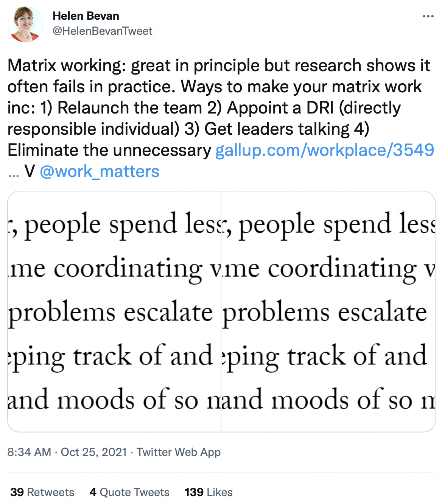
Task: Open the @work_matters mention
Action: (x=100, y=171)
